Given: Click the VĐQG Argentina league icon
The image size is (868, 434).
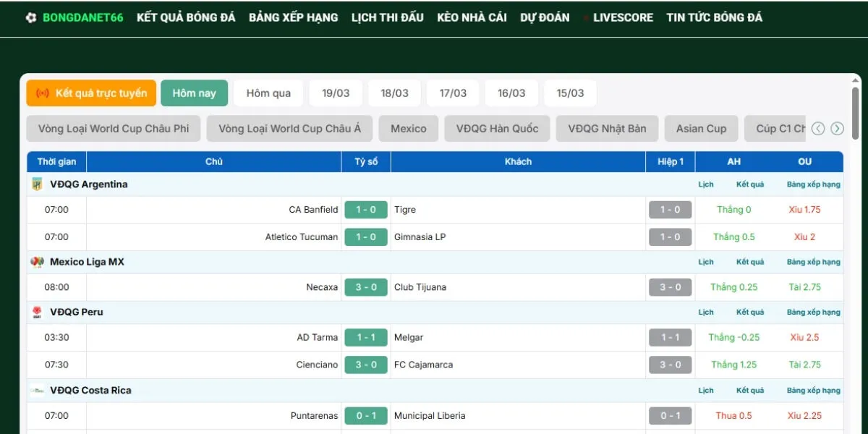Looking at the screenshot, I should pos(37,184).
